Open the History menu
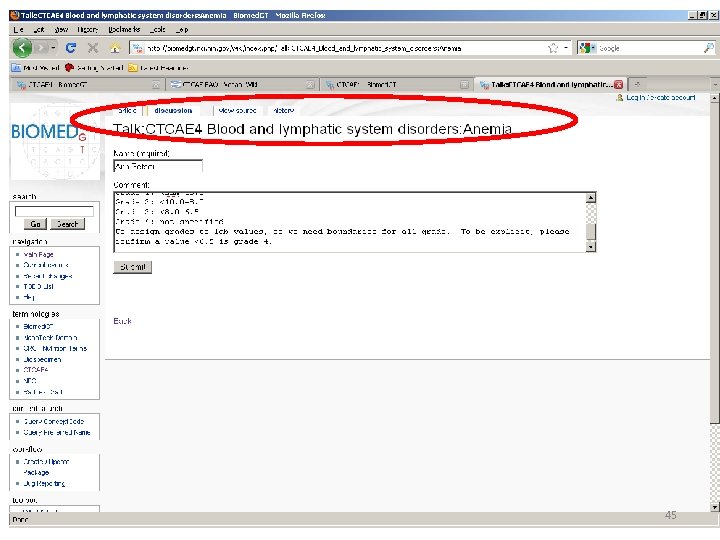Screen dimensions: 720x540 (87, 29)
